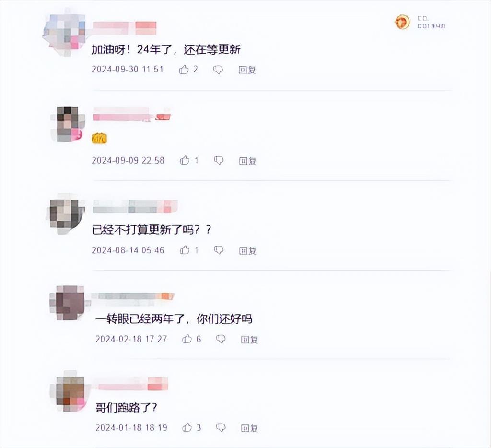Click the orange round badge at top right
The height and width of the screenshot is (448, 491).
[x=402, y=22]
